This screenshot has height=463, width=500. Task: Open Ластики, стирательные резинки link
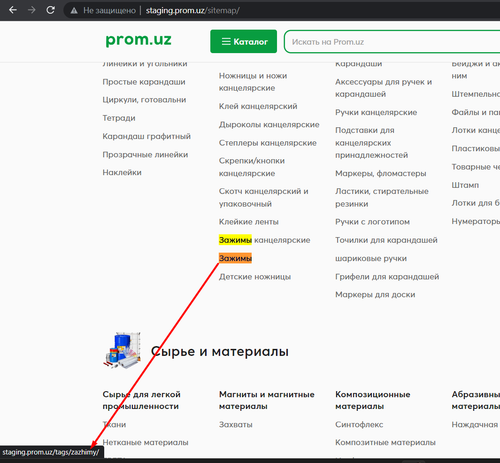pos(382,198)
